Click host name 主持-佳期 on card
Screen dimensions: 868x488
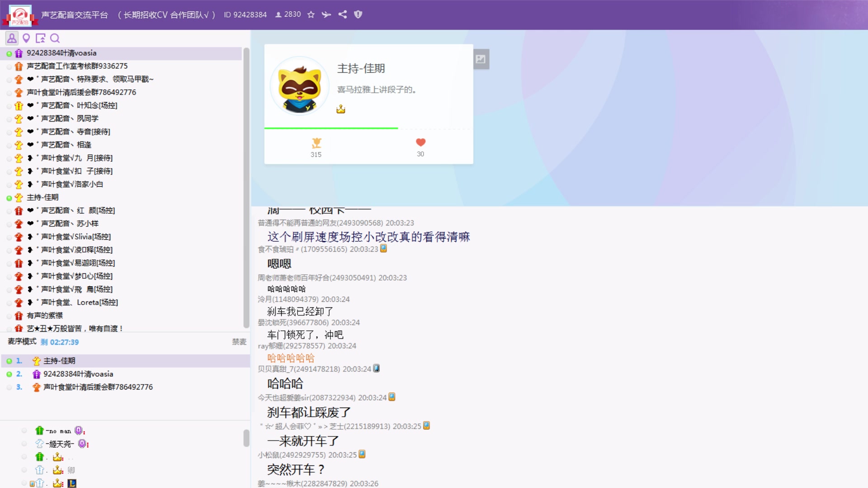tap(361, 68)
